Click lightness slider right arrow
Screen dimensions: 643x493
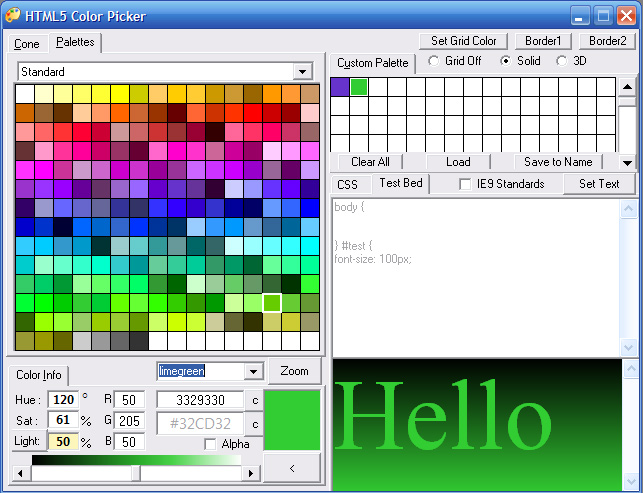pyautogui.click(x=251, y=473)
